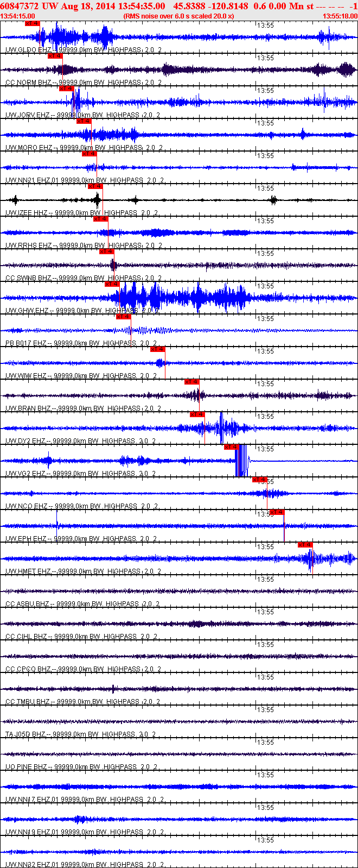358x868 pixels.
Task: Select the UW.HMET EHZ trace label
Action: tap(84, 571)
